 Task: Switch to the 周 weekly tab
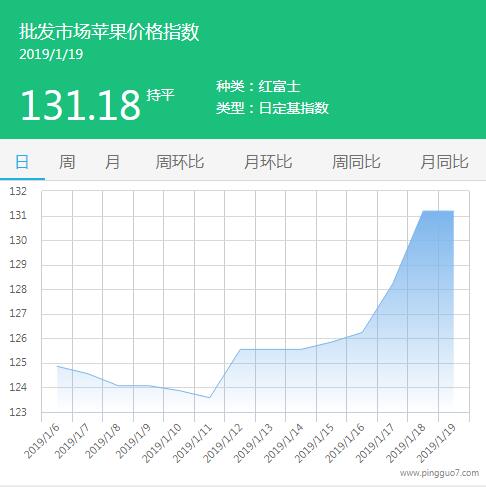point(67,162)
